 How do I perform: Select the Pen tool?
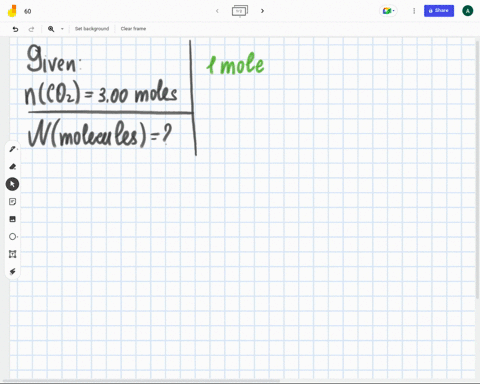coord(13,149)
